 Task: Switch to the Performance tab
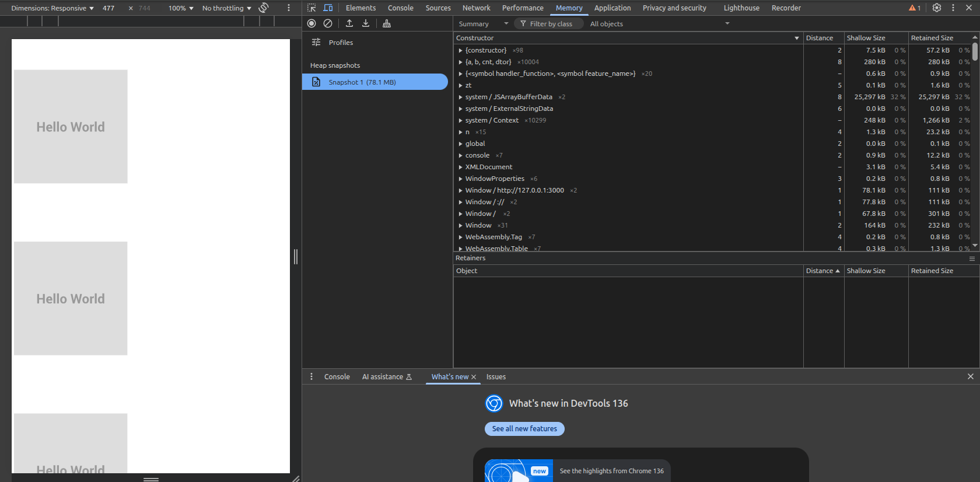[523, 8]
